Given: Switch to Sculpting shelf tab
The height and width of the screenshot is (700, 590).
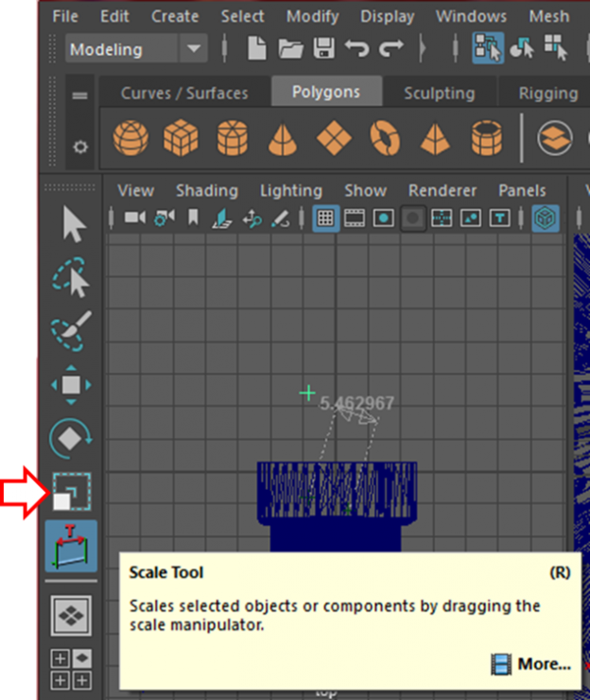Looking at the screenshot, I should coord(440,94).
